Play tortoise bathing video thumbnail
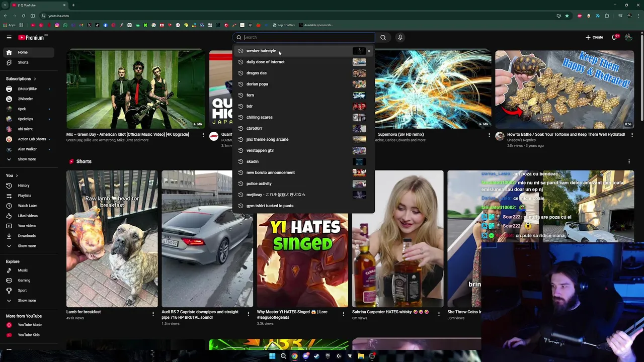The width and height of the screenshot is (644, 362). (565, 89)
